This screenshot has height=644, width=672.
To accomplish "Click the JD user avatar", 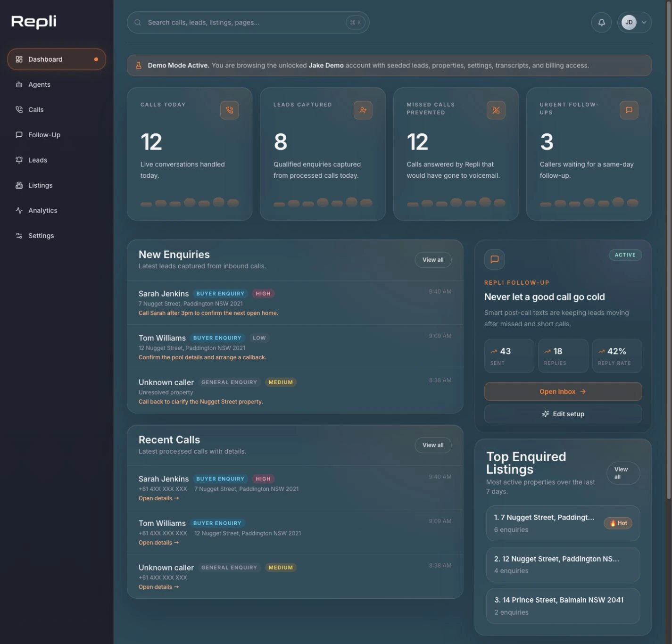I will pyautogui.click(x=629, y=22).
